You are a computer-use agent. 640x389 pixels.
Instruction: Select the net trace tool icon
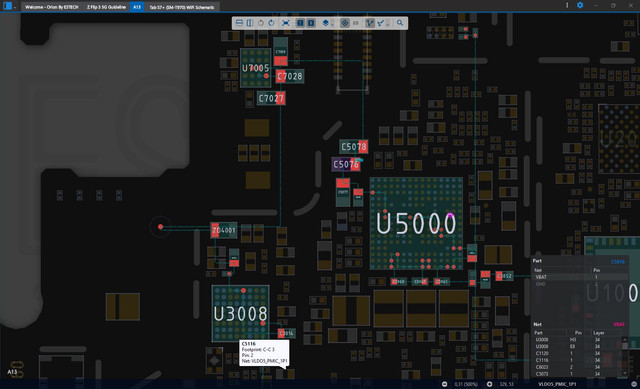pyautogui.click(x=381, y=23)
